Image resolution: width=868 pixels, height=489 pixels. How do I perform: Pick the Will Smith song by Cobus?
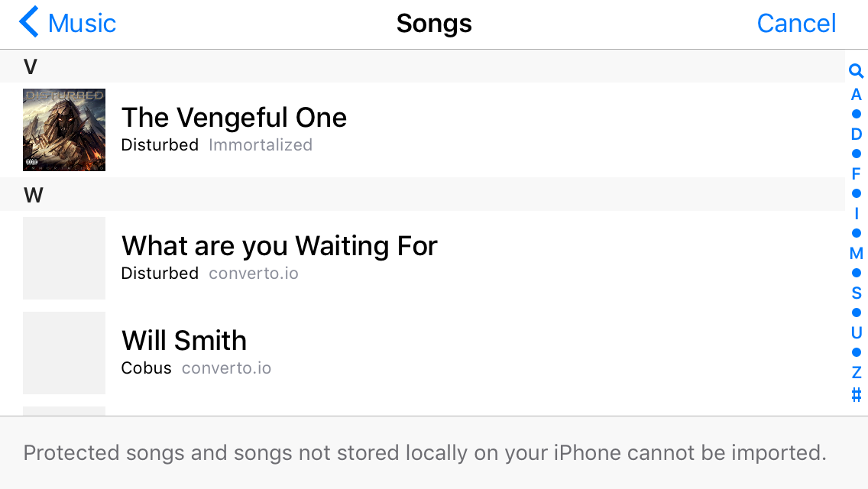pyautogui.click(x=184, y=341)
